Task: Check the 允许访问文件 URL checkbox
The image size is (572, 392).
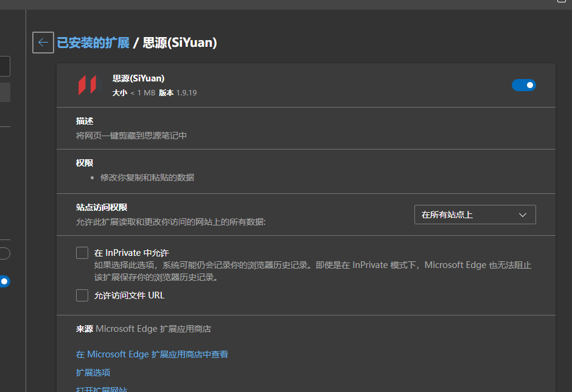Action: tap(82, 295)
